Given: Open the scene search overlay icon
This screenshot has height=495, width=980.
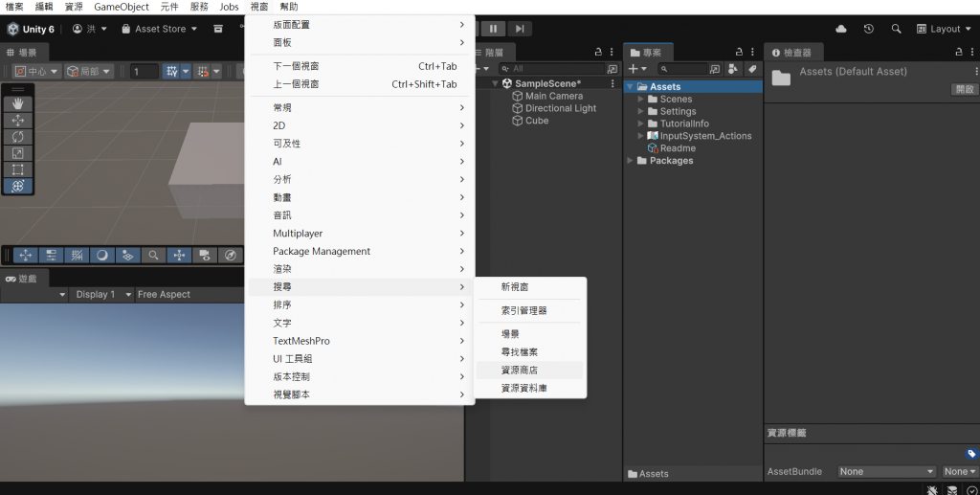Looking at the screenshot, I should pyautogui.click(x=153, y=255).
